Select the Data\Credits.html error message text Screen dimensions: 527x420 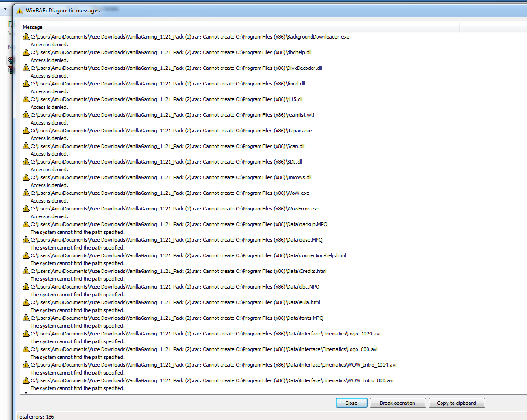[178, 272]
